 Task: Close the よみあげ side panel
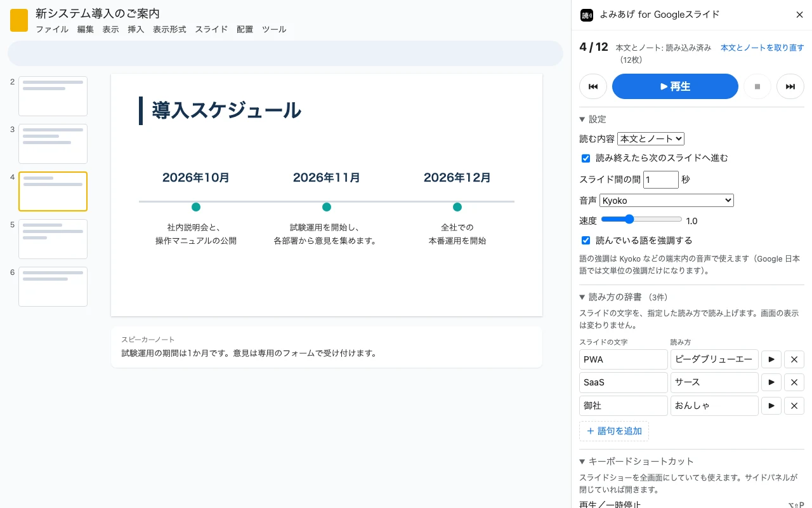coord(799,15)
